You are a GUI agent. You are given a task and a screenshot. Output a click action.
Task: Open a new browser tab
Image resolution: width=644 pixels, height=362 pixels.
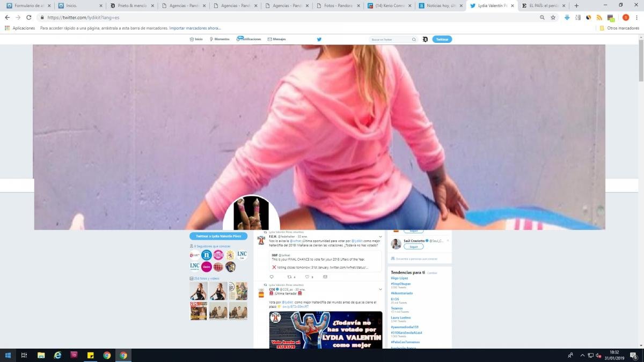pyautogui.click(x=577, y=5)
